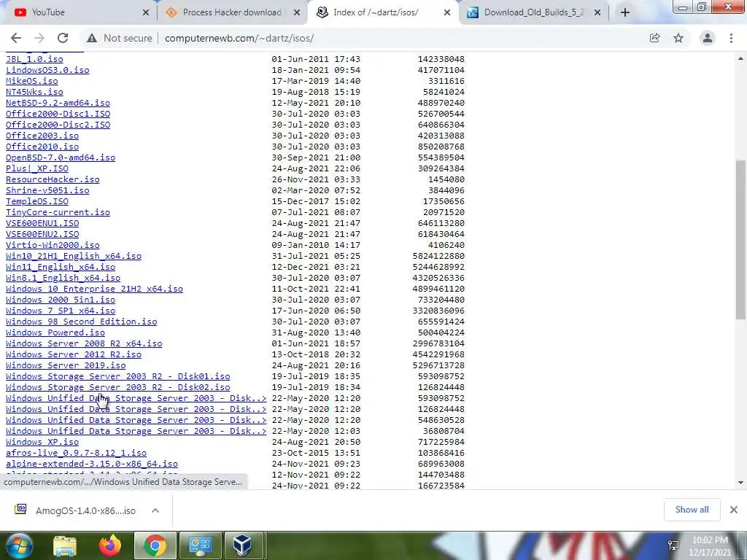Click the Shrine-v5051.iso link
The width and height of the screenshot is (747, 560).
[47, 190]
